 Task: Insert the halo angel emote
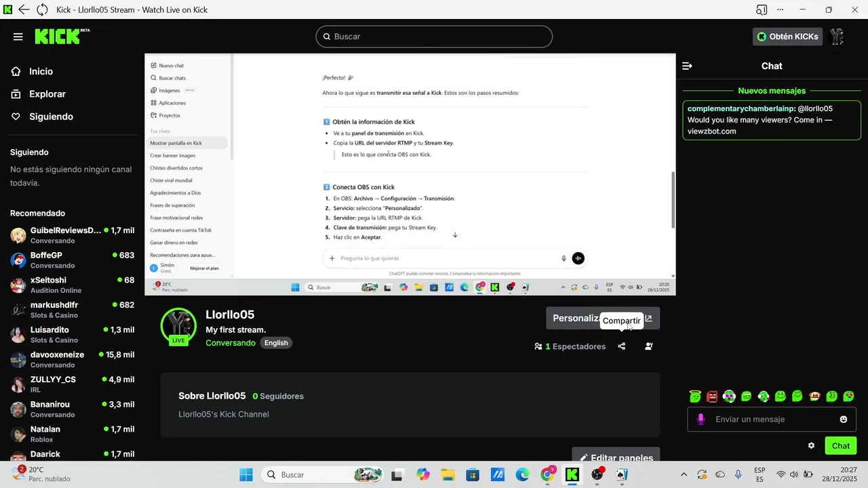coord(694,396)
